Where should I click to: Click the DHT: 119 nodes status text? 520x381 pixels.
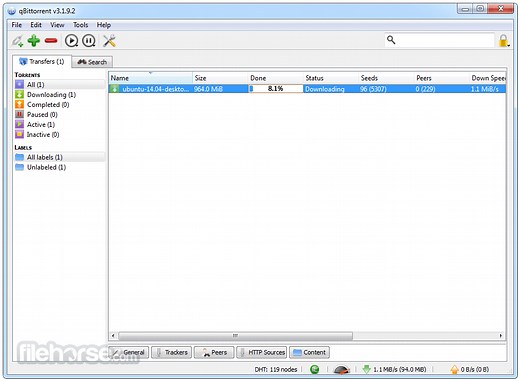pyautogui.click(x=276, y=369)
